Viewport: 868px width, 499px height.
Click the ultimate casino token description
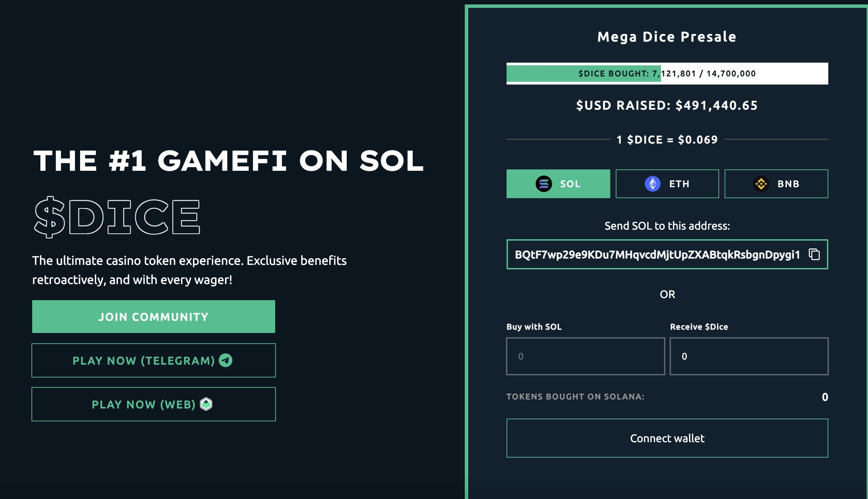tap(190, 270)
